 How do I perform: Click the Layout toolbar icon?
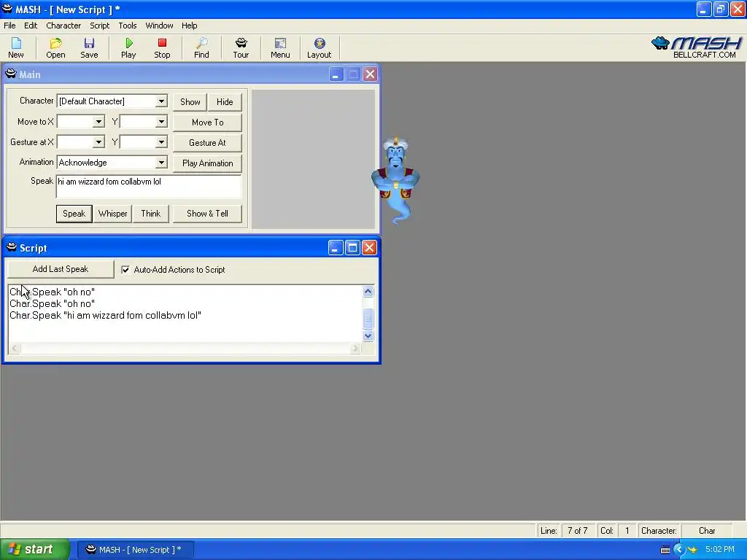click(320, 47)
